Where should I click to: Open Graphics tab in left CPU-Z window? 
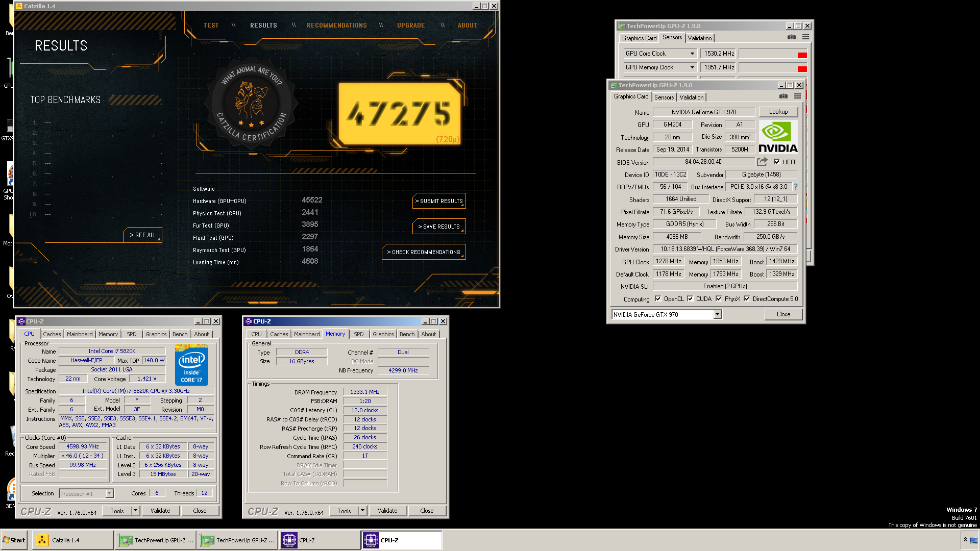[x=156, y=334]
